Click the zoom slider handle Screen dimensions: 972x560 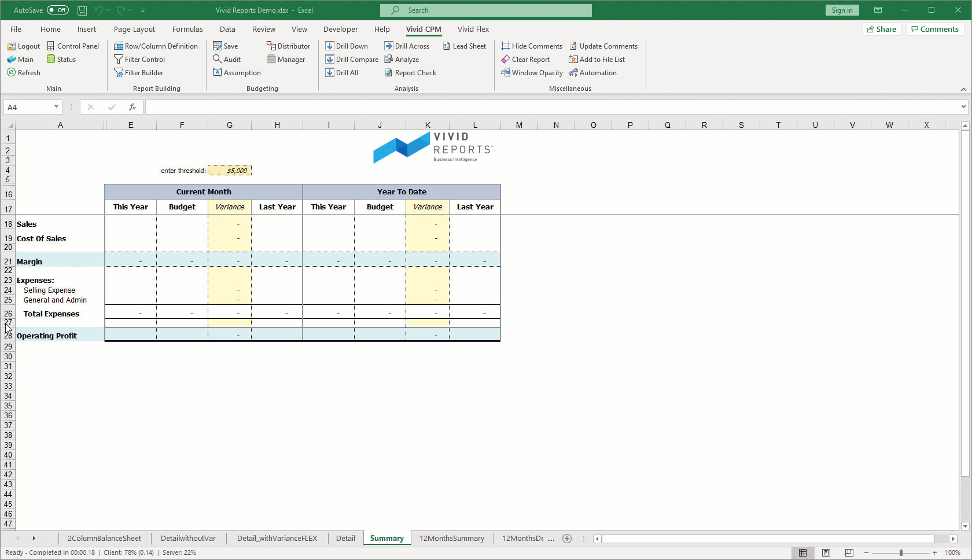coord(901,553)
